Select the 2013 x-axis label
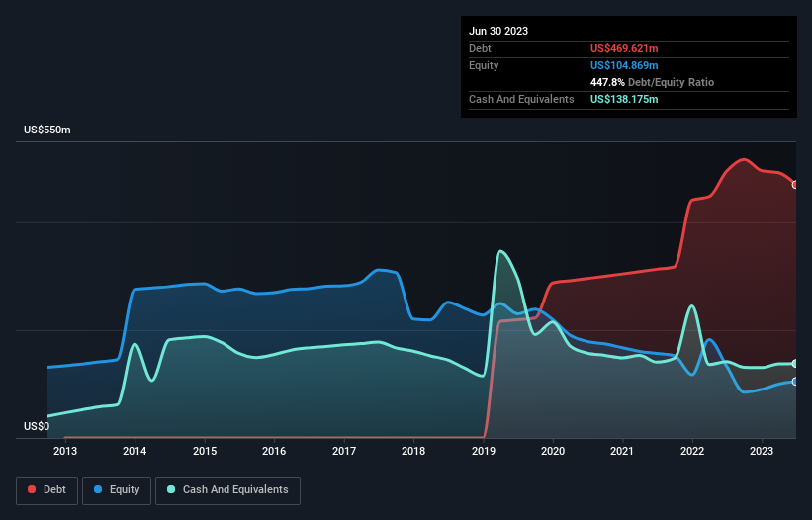 [x=65, y=451]
